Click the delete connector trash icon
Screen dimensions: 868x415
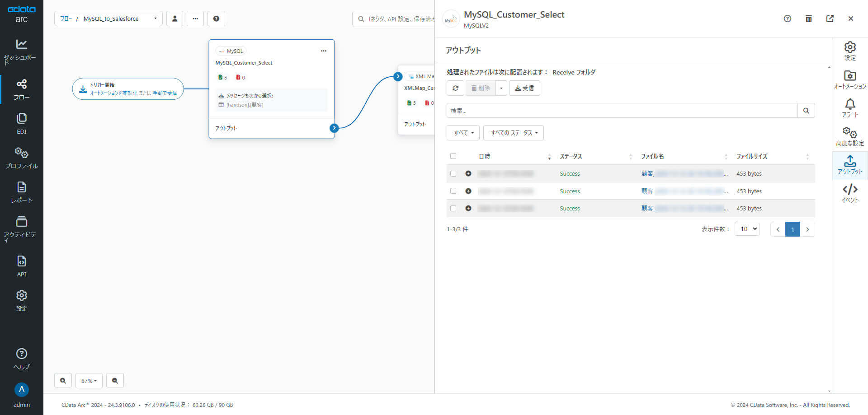click(808, 19)
